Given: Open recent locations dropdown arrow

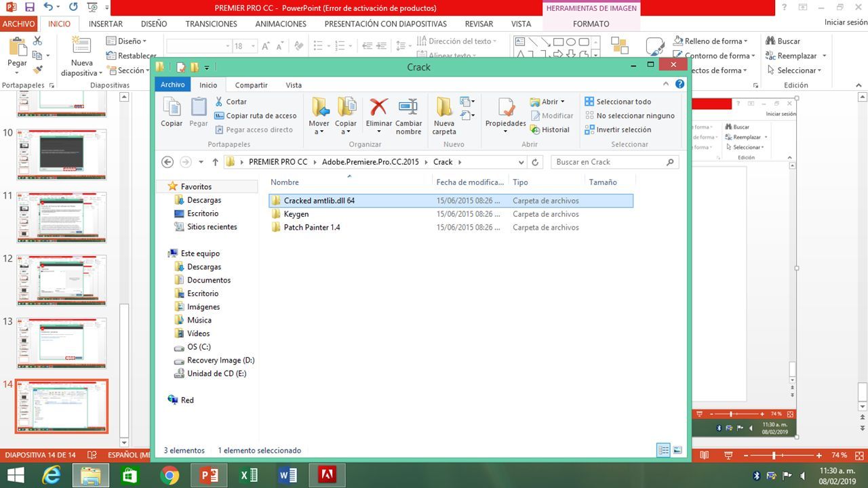Looking at the screenshot, I should [201, 163].
